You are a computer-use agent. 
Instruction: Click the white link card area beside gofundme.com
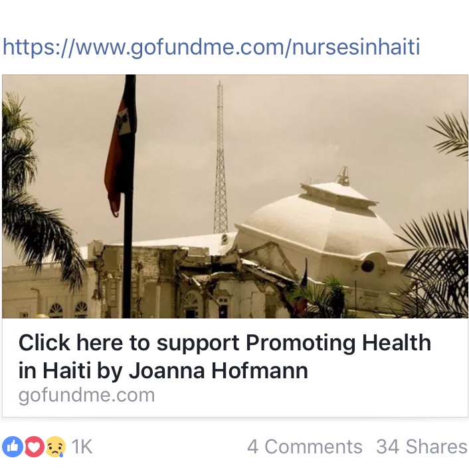pos(310,396)
